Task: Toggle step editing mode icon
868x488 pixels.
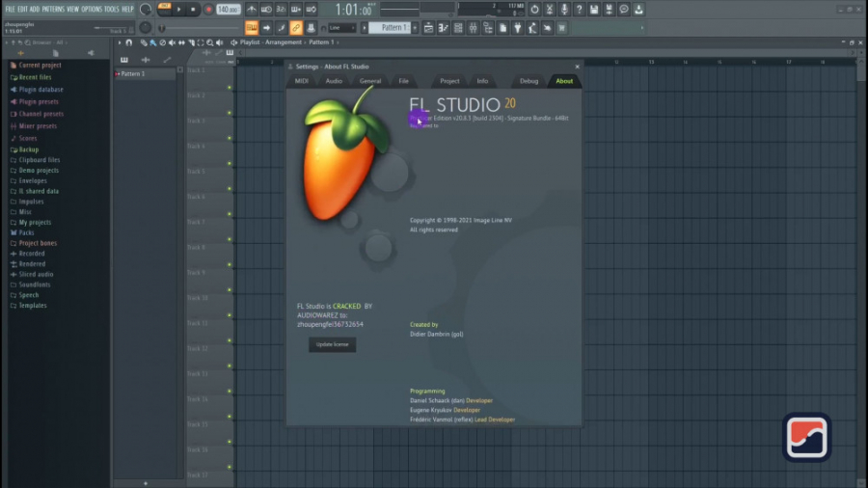Action: point(282,28)
